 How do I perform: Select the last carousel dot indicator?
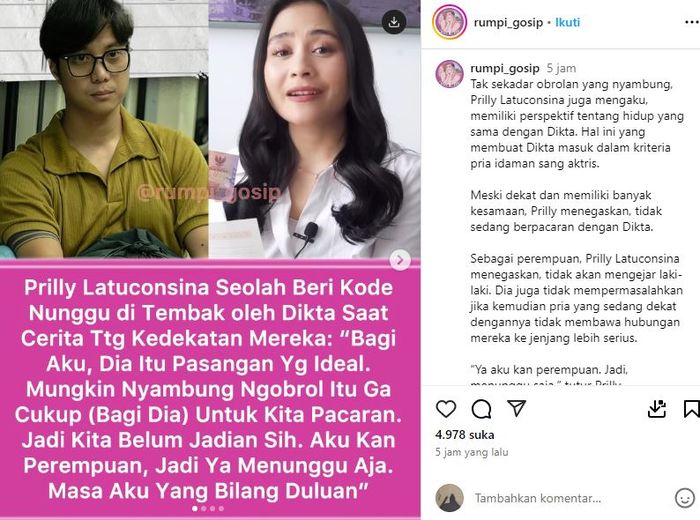(221, 508)
